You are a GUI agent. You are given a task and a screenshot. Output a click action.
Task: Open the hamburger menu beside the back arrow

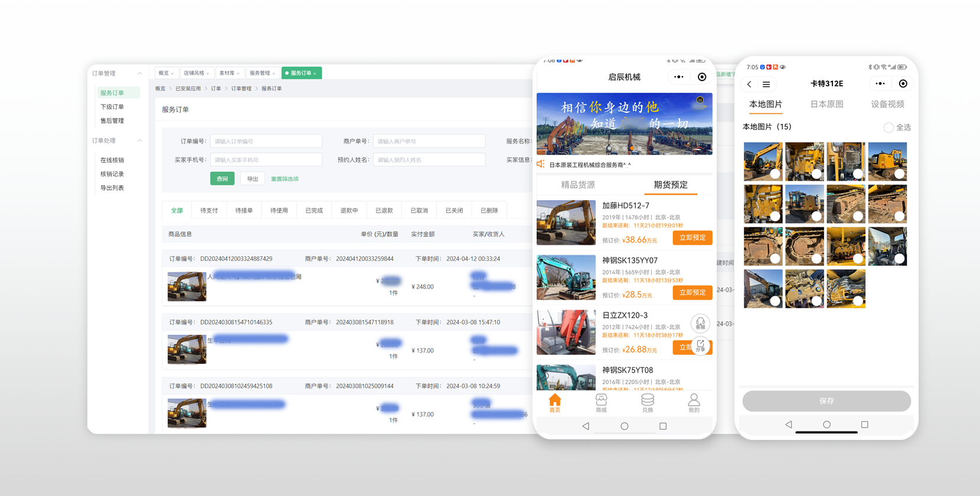[766, 84]
